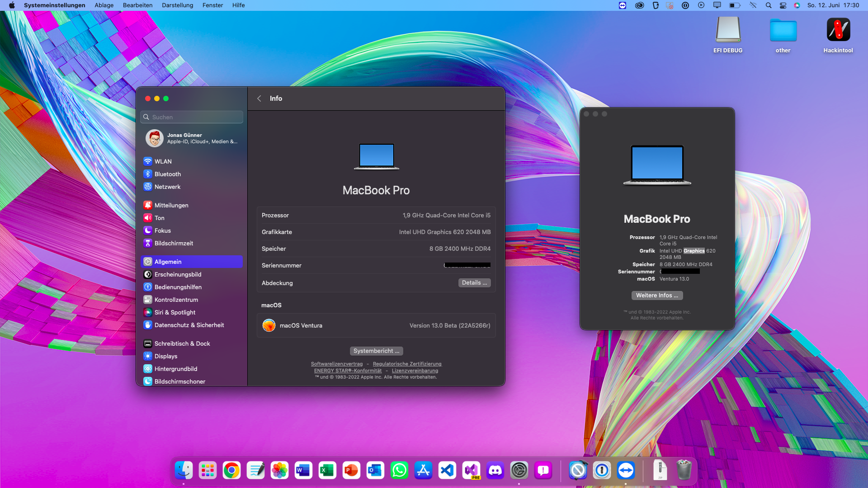Select Erscheinungsbild in sidebar

[x=192, y=274]
